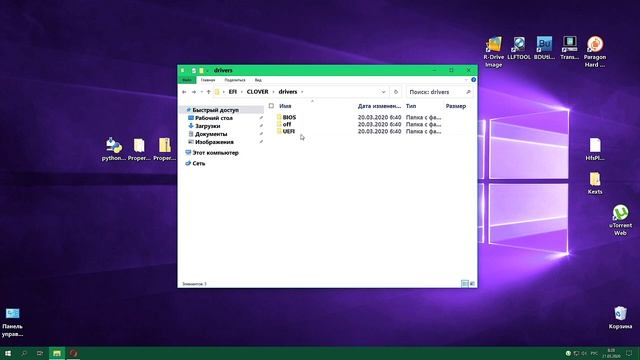Click File Explorer taskbar button
The width and height of the screenshot is (640, 360).
tap(57, 353)
